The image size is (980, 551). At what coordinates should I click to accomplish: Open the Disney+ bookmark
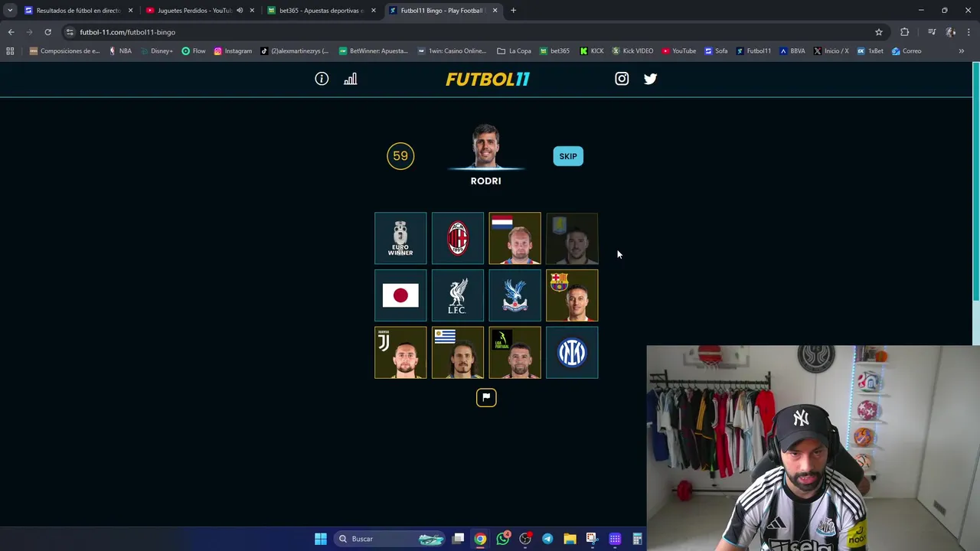click(x=156, y=51)
